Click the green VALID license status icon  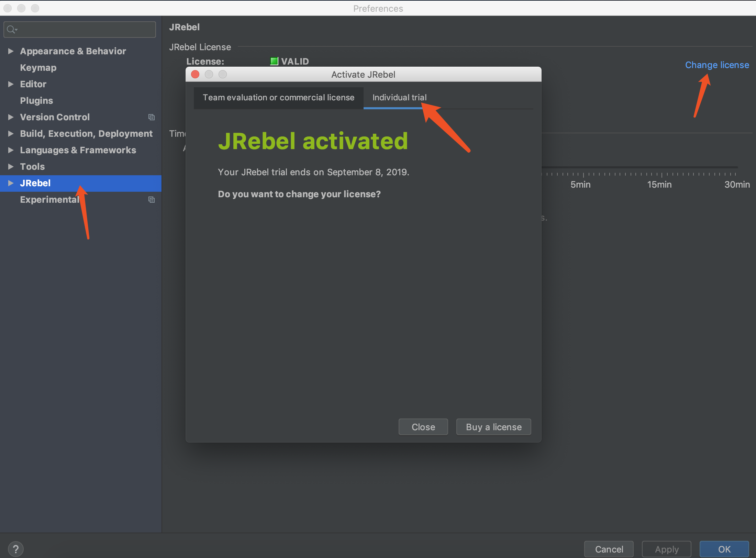click(274, 61)
